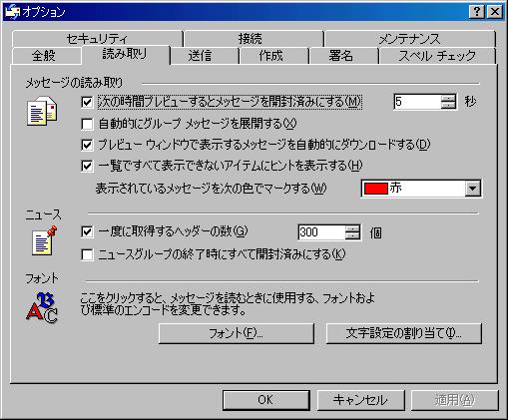Screen dimensions: 508x420
Task: Decrease the 300 headers count spinner
Action: coord(352,235)
